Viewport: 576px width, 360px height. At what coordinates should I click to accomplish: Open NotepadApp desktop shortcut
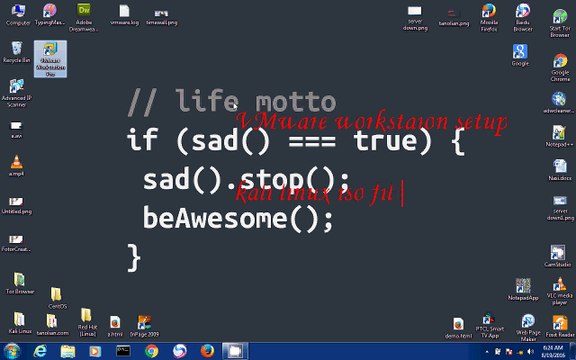coord(523,289)
